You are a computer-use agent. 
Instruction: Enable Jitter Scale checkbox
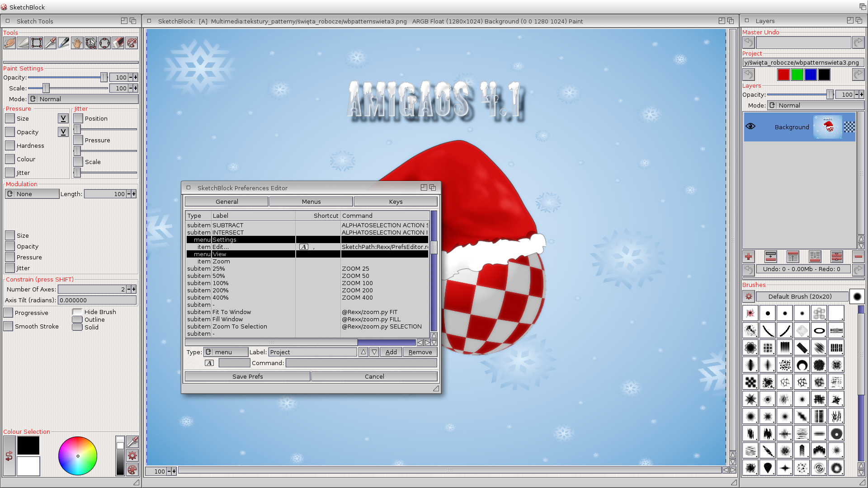tap(78, 162)
